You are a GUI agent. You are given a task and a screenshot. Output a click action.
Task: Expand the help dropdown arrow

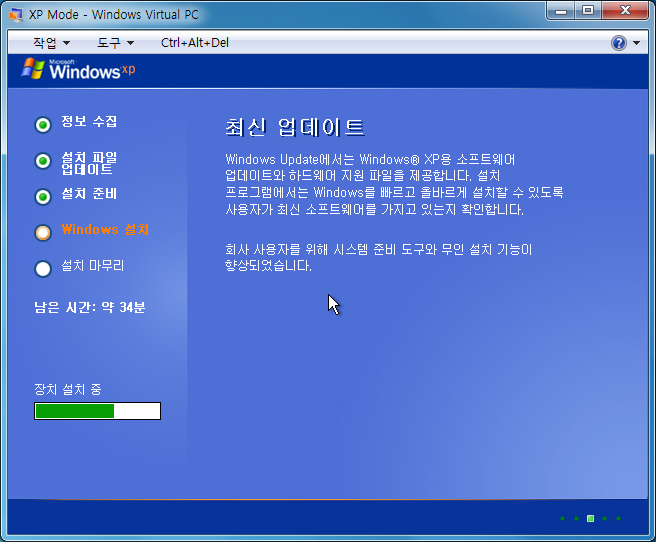point(636,43)
